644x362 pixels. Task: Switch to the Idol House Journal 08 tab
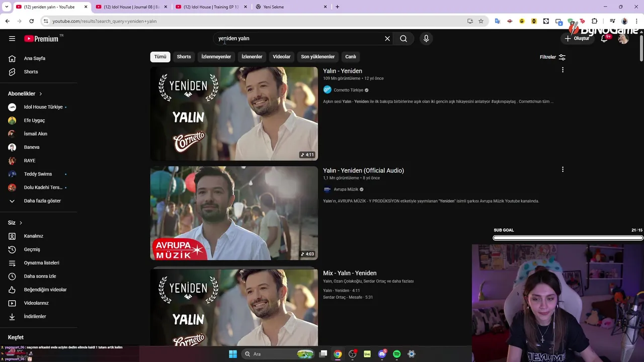pyautogui.click(x=132, y=7)
